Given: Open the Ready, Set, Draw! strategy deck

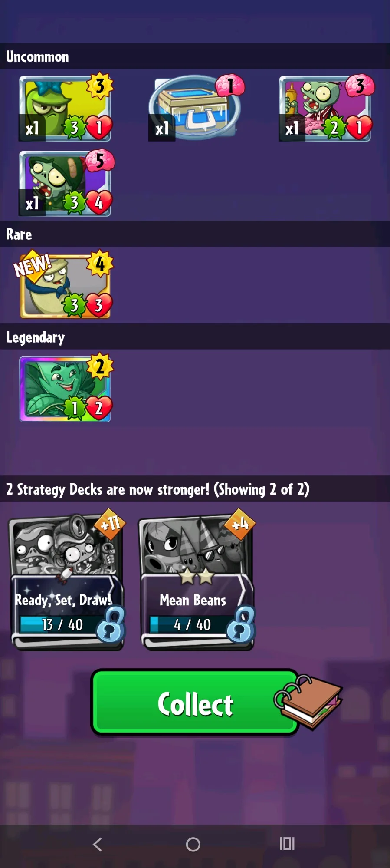Looking at the screenshot, I should (x=66, y=582).
